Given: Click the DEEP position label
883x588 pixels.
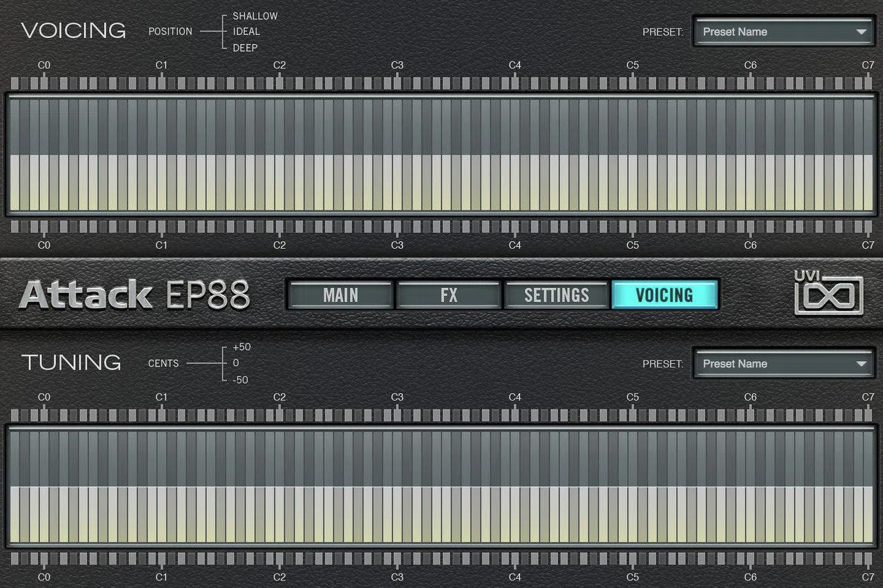Looking at the screenshot, I should tap(245, 48).
